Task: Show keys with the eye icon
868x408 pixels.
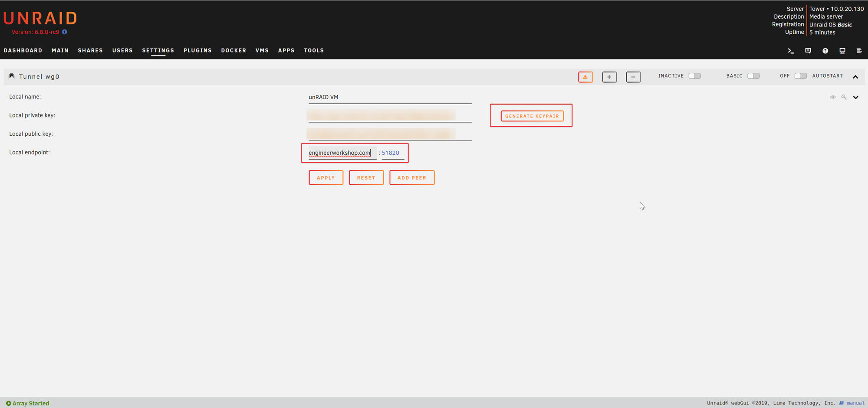Action: 832,97
